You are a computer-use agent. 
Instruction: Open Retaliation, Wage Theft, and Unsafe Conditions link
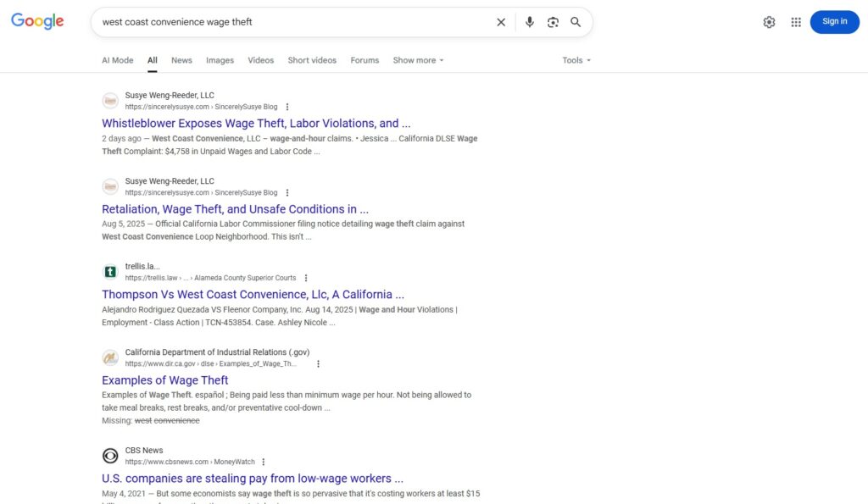tap(235, 209)
